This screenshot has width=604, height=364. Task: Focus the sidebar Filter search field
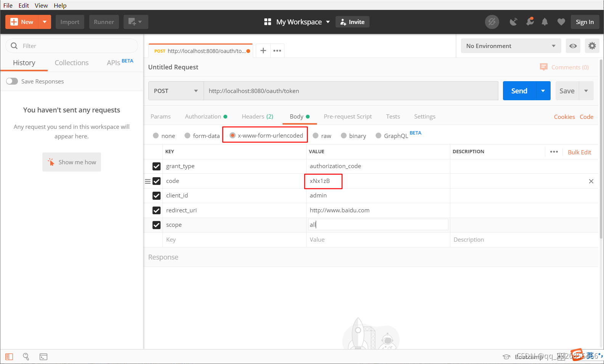point(72,46)
